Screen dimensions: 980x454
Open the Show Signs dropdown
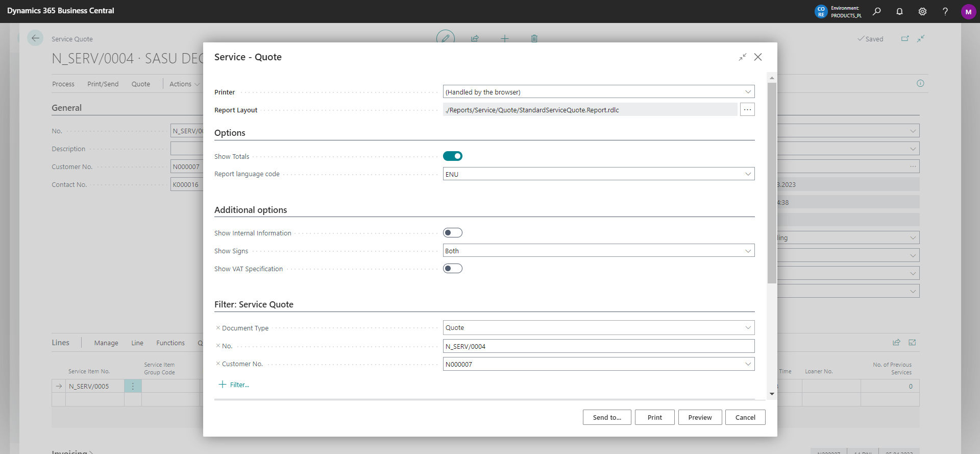(x=748, y=251)
